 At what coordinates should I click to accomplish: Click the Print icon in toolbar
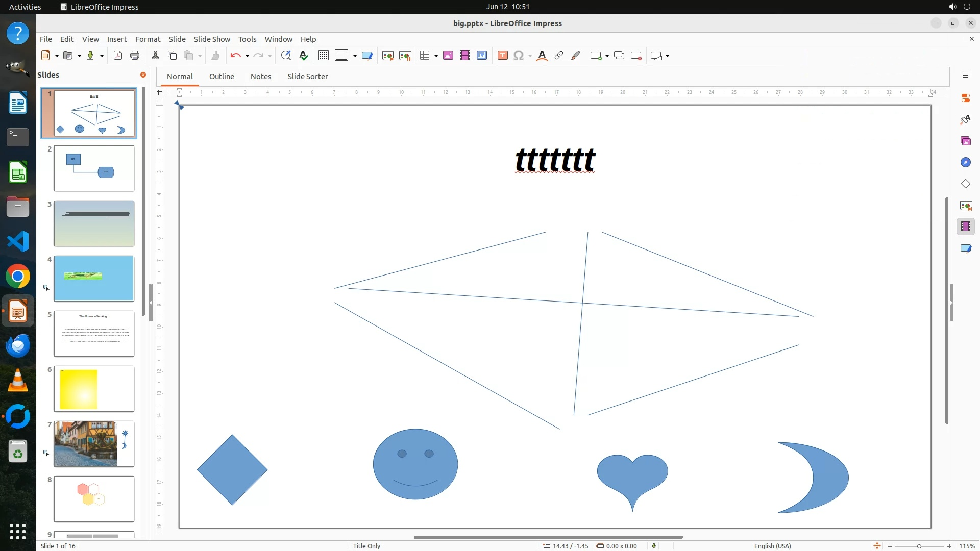point(135,56)
